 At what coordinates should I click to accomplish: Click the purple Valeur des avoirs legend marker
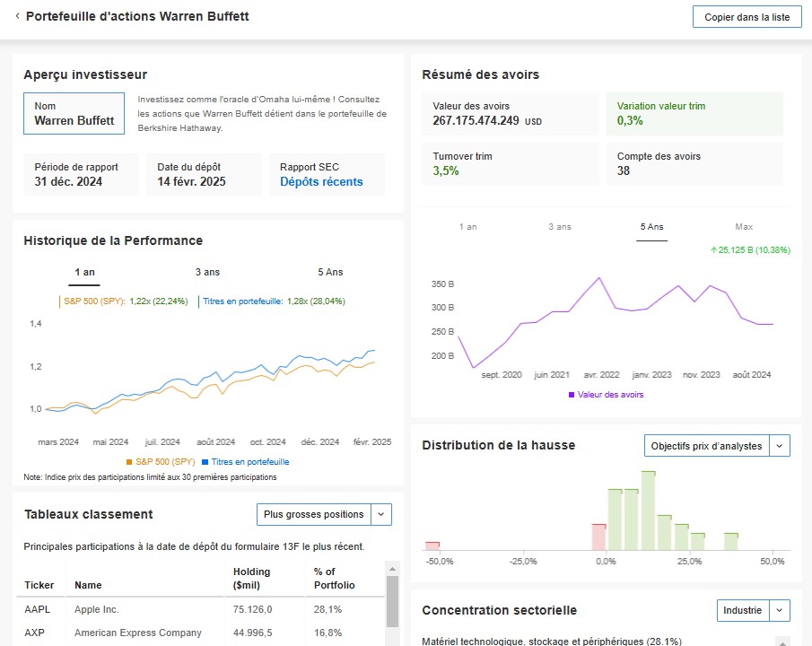pos(571,395)
